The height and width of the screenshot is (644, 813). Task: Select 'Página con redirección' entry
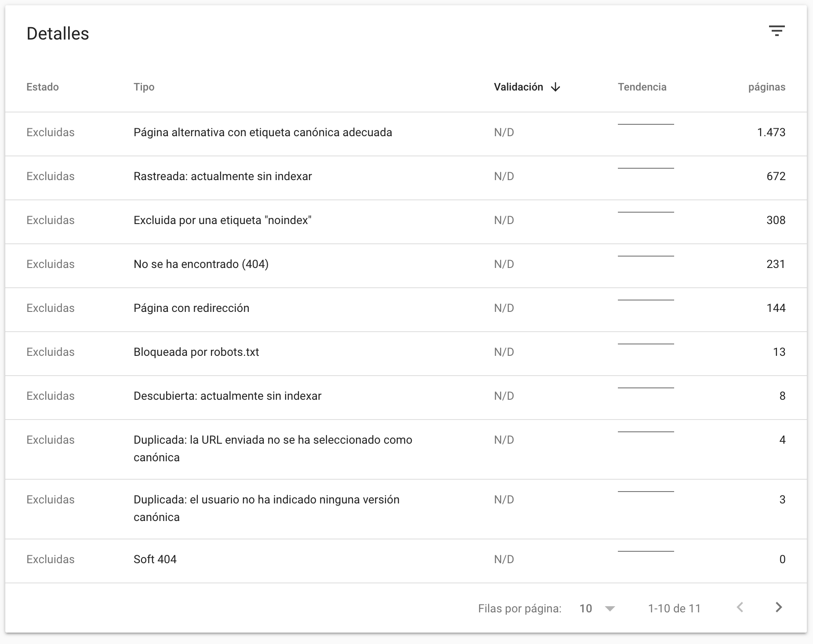click(x=191, y=308)
